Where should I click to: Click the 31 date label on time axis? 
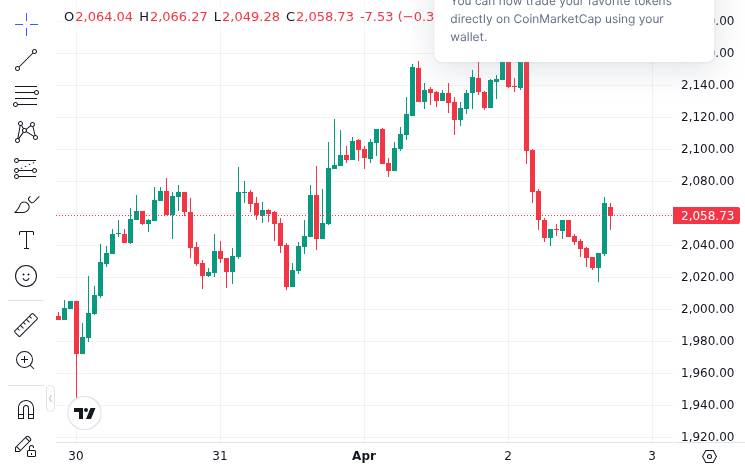[220, 456]
